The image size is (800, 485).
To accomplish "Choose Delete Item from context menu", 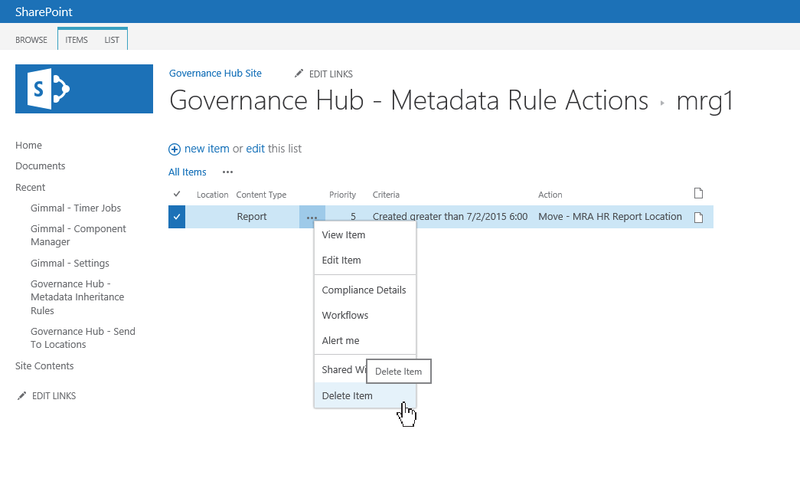I will pos(347,396).
